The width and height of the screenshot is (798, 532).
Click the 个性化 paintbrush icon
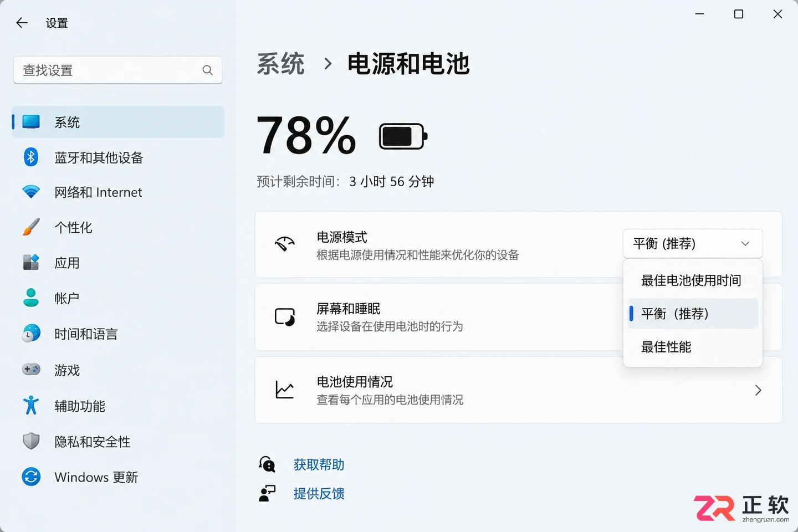(31, 227)
